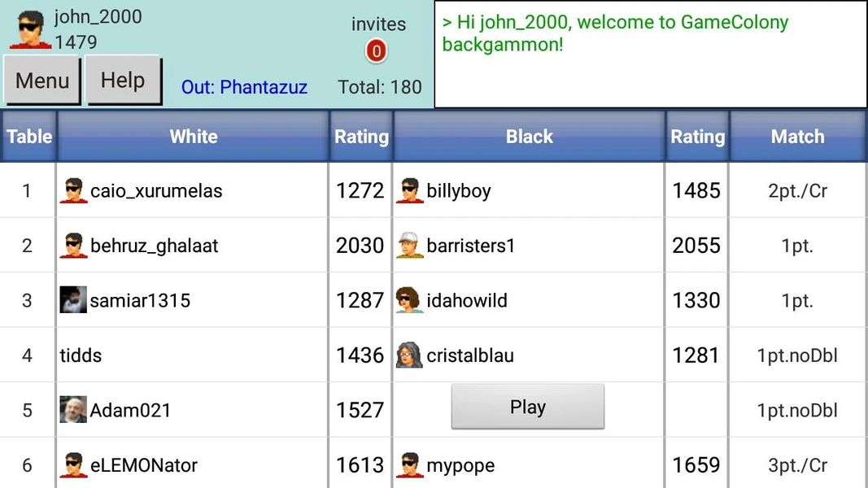
Task: Click the Match column header
Action: coord(798,136)
